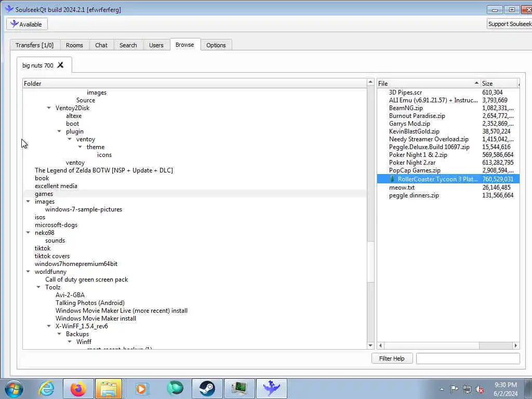The width and height of the screenshot is (532, 399).
Task: Sort files by the Size column header
Action: 500,84
